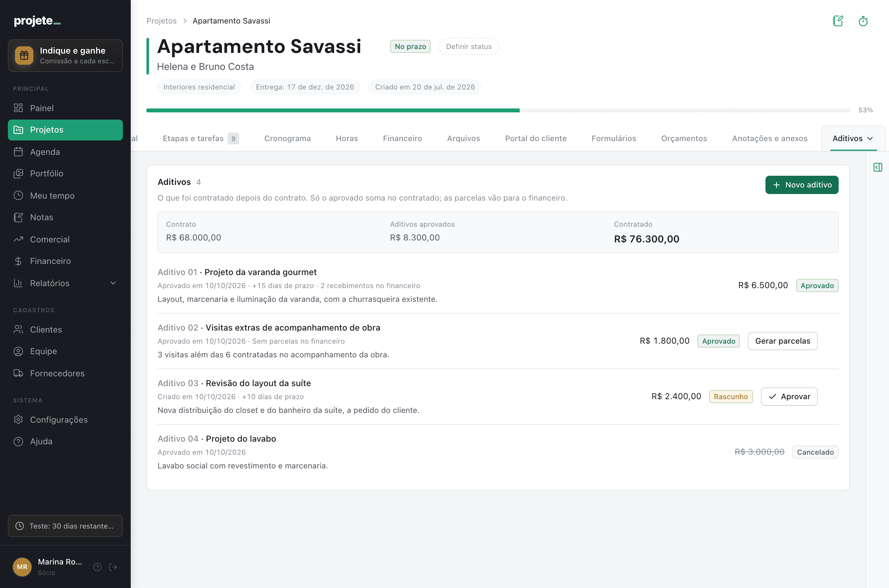This screenshot has width=889, height=588.
Task: Open Meu tempo page
Action: tap(65, 195)
